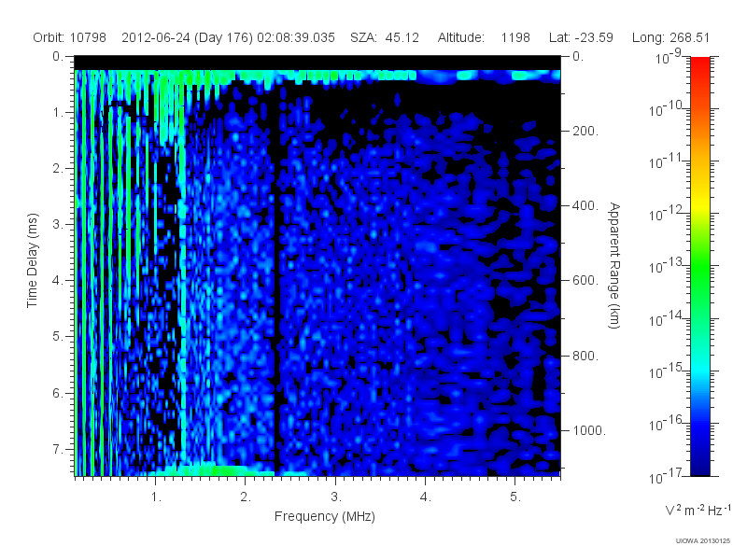747x560 pixels.
Task: Click the 800. apparent range tick label
Action: click(585, 356)
